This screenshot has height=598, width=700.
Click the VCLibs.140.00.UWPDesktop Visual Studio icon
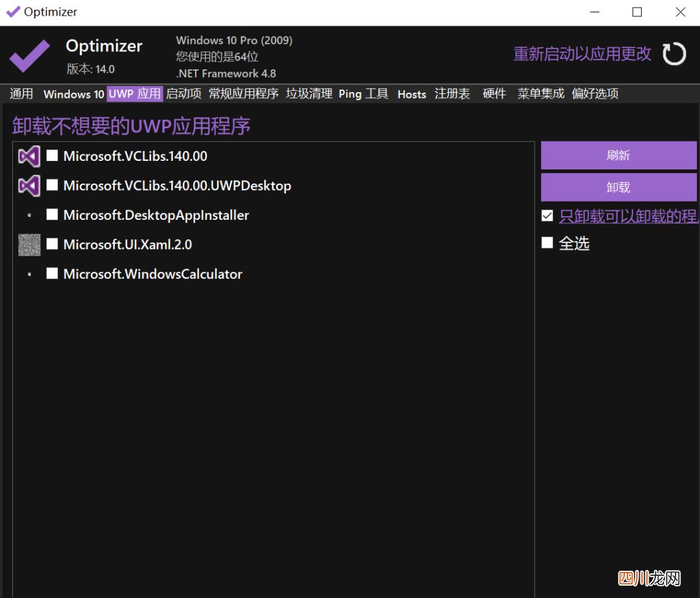click(x=29, y=185)
